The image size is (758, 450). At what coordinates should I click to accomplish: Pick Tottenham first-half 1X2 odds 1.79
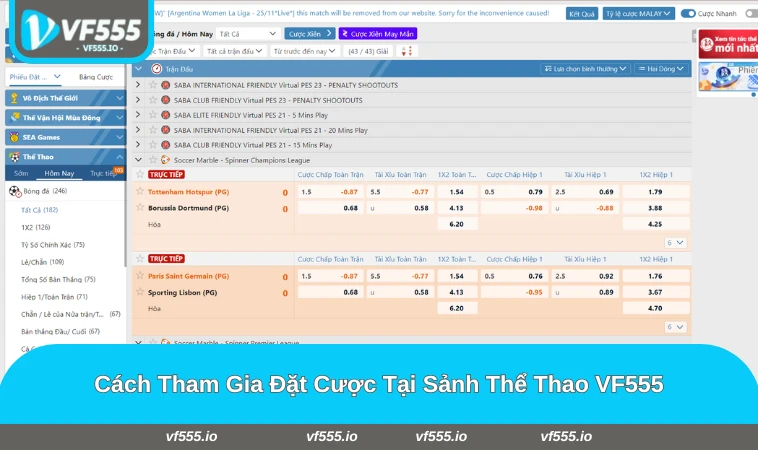(656, 192)
